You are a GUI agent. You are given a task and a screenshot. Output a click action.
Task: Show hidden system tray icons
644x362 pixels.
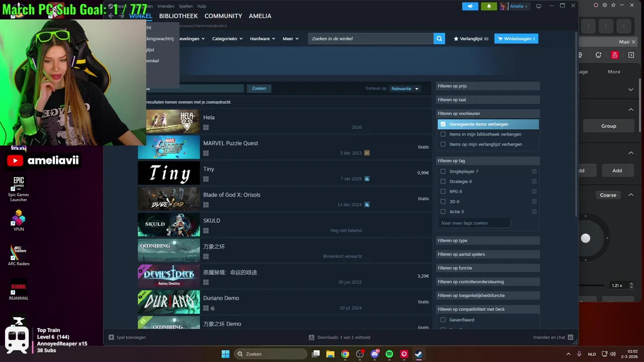click(569, 354)
